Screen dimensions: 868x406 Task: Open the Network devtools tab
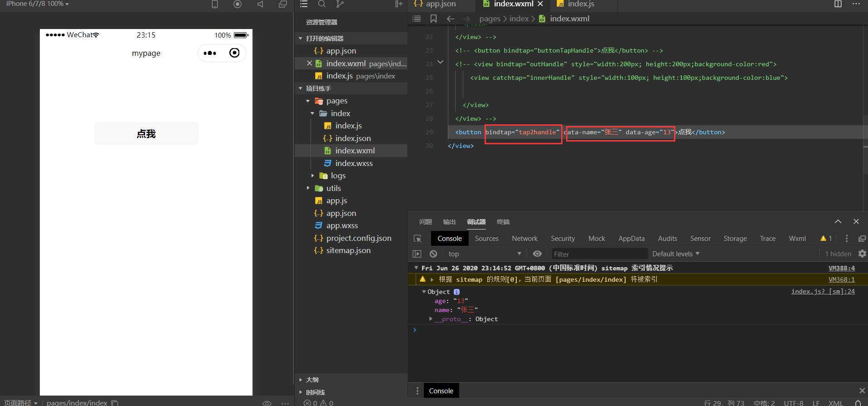(524, 239)
